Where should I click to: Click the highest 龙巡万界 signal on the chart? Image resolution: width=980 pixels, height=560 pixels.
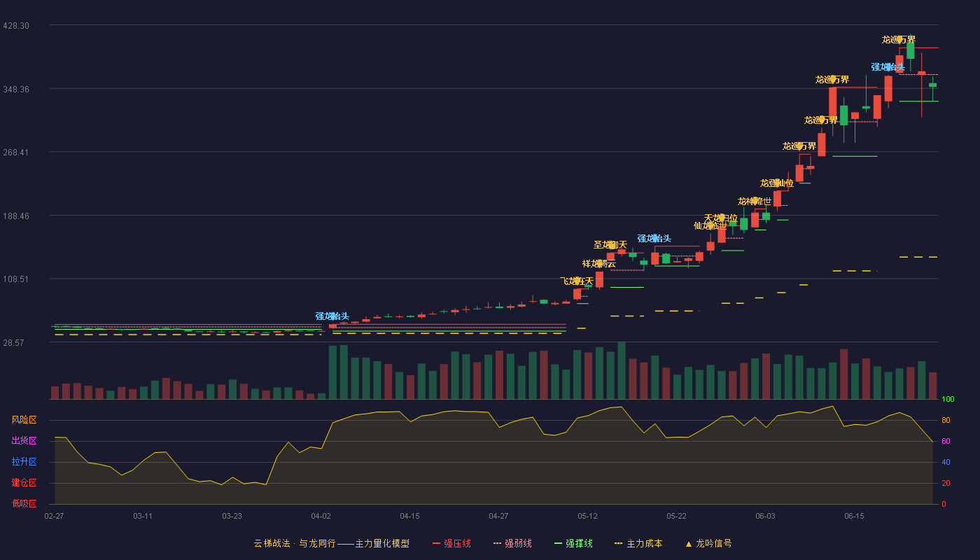tap(899, 39)
